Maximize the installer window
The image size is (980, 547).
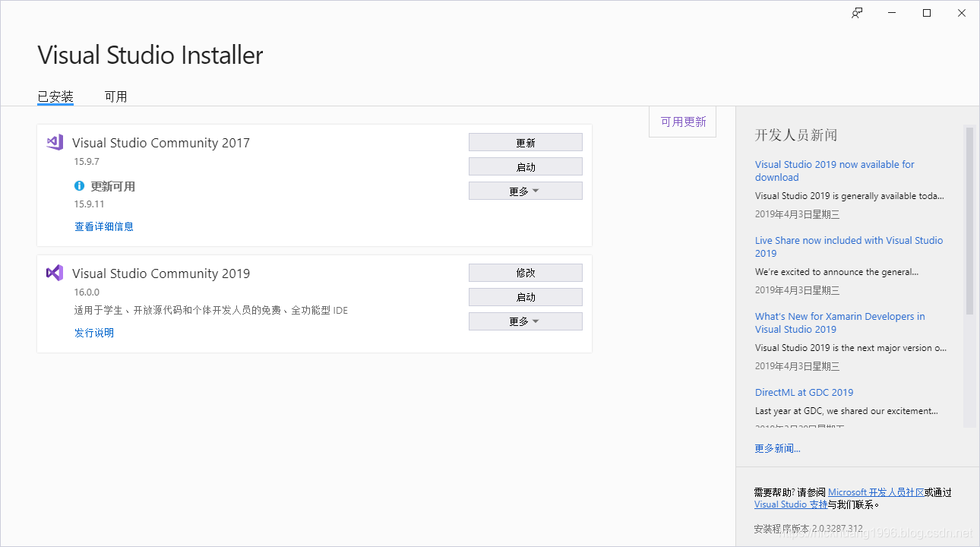tap(927, 13)
